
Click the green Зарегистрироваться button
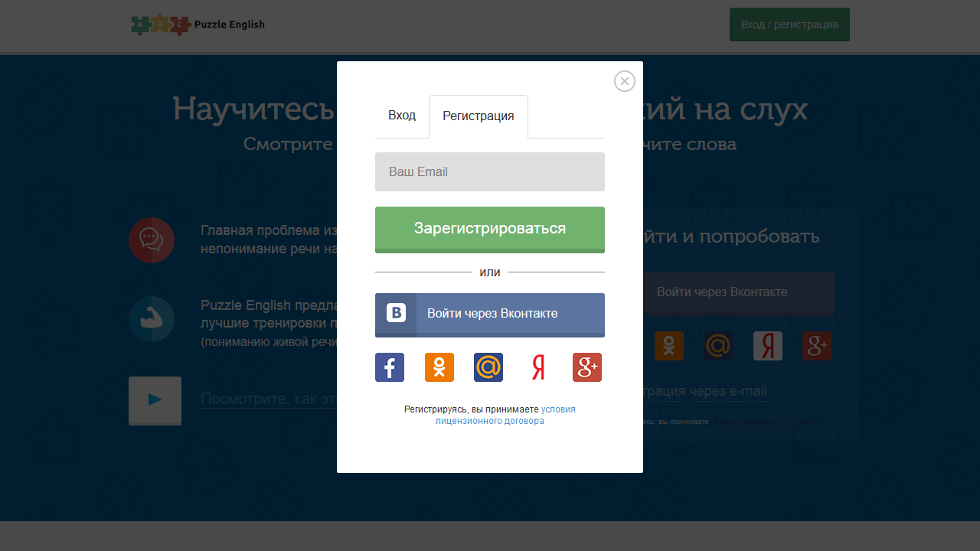click(x=490, y=230)
